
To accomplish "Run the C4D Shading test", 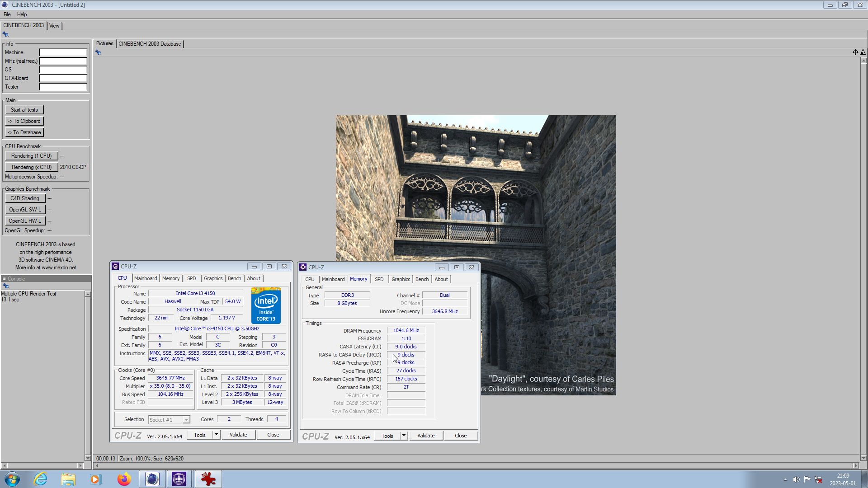I will 25,198.
